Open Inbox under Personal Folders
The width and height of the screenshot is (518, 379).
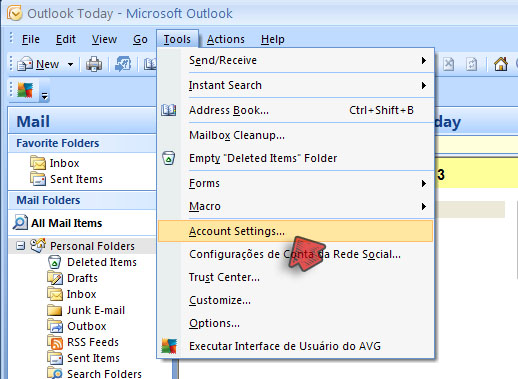tap(81, 294)
